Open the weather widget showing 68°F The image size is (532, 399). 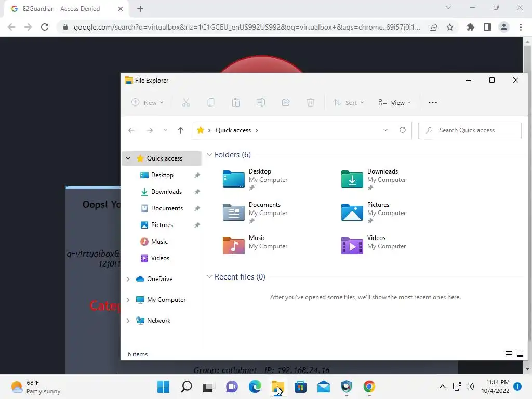tap(36, 387)
